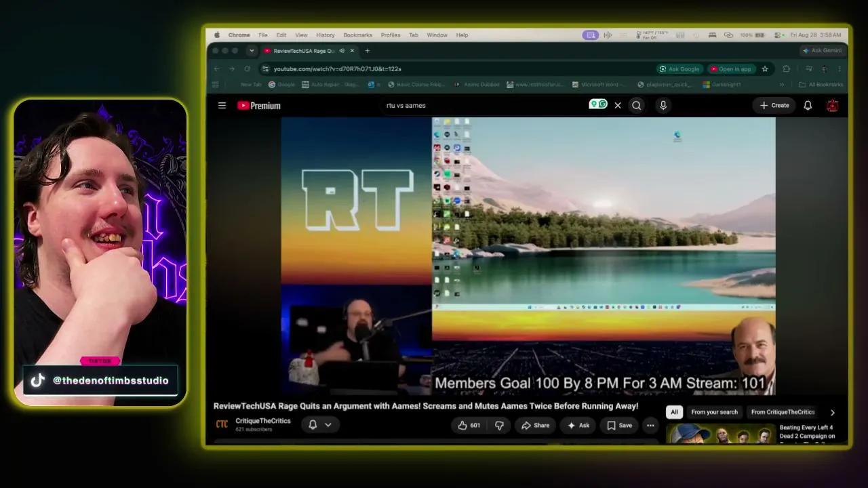This screenshot has height=488, width=868.
Task: Click the video player to pause
Action: coord(528,256)
